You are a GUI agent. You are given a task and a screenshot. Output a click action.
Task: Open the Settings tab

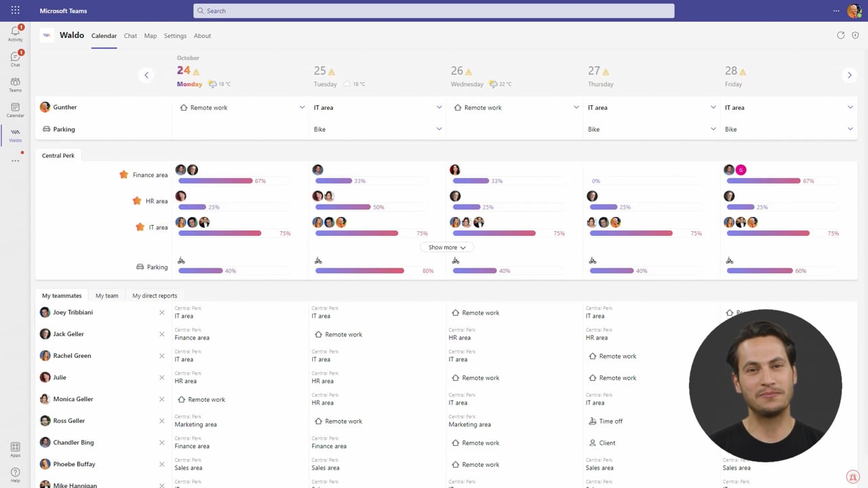pos(175,36)
